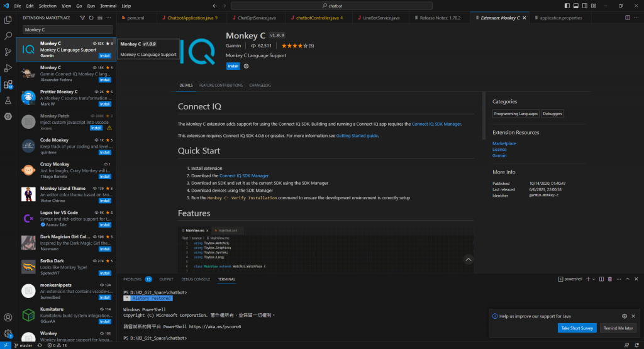Open the Search view in activity bar
Viewport: 644px width, 349px height.
[8, 36]
